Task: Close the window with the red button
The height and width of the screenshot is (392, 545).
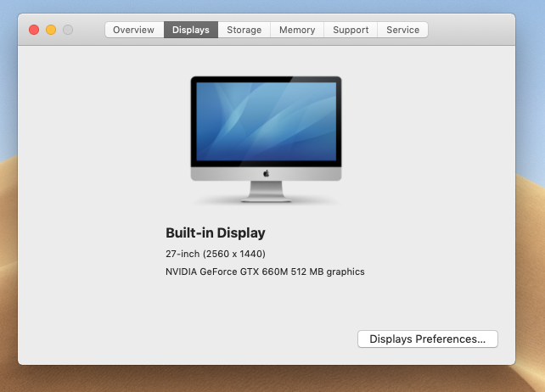Action: (x=34, y=30)
